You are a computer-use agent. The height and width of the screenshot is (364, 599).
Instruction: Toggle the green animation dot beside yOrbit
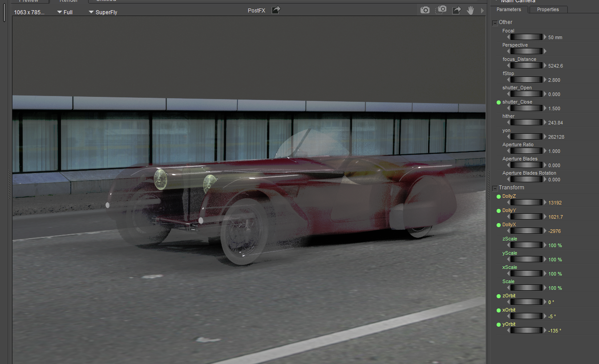(498, 324)
